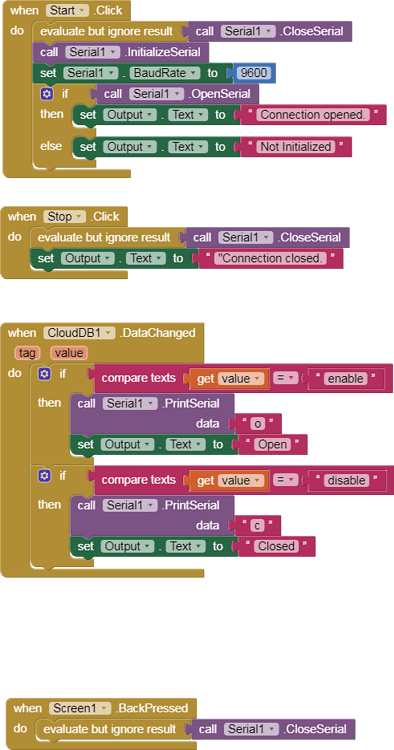This screenshot has width=394, height=750.
Task: Open the CloudDB1 component dropdown
Action: tap(79, 333)
